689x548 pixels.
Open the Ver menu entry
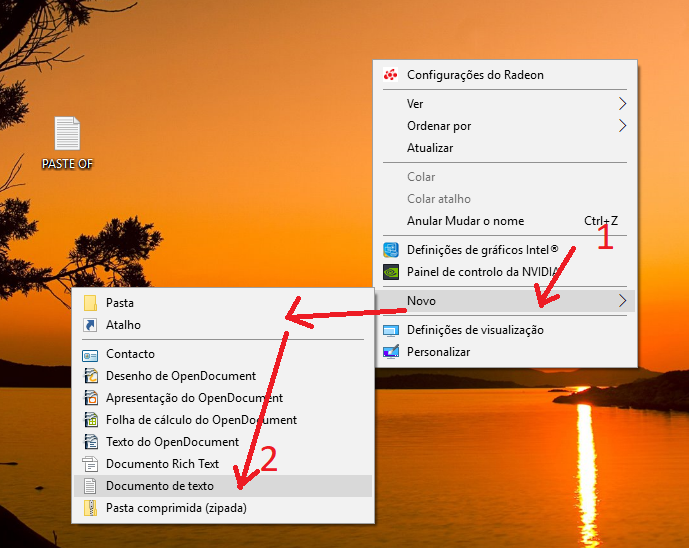tap(505, 104)
